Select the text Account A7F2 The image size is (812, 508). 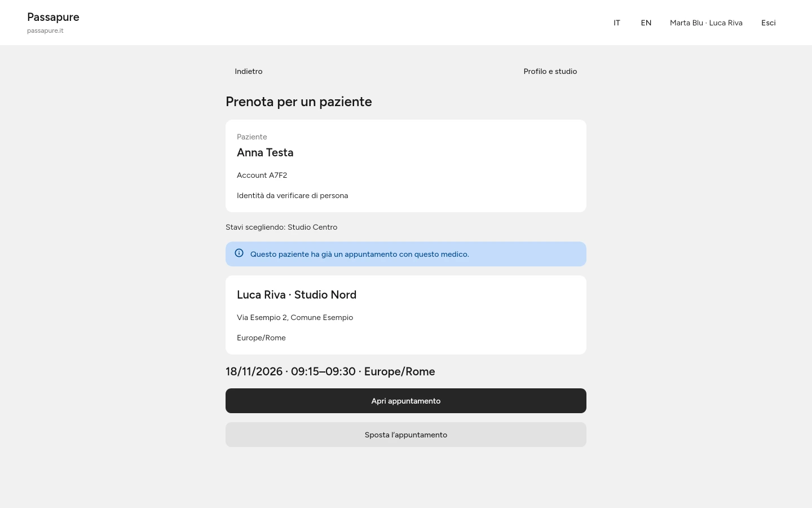pyautogui.click(x=262, y=175)
